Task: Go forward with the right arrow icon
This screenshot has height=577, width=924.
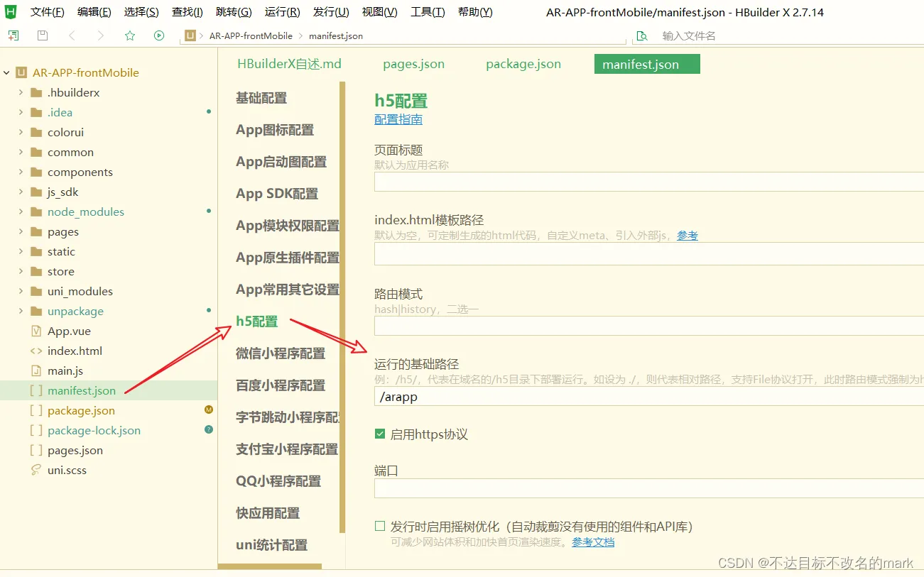Action: coord(101,35)
